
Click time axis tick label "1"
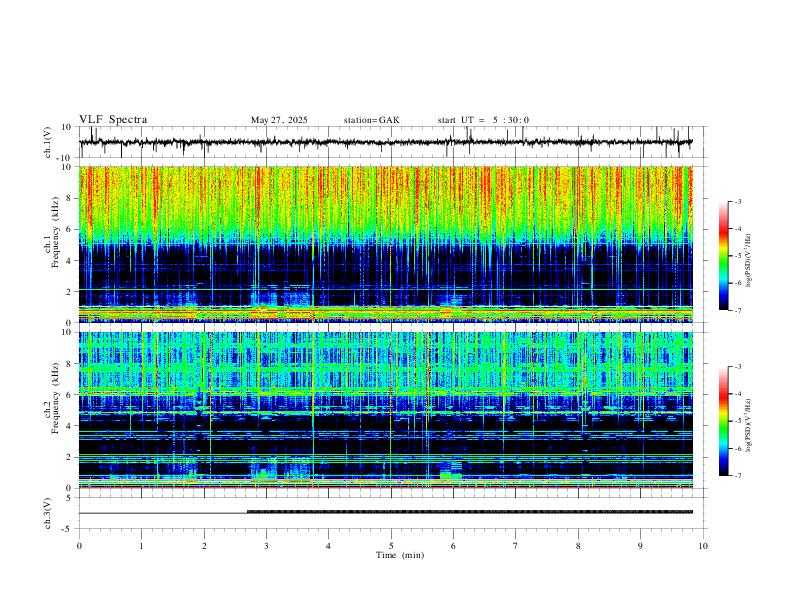tap(141, 546)
